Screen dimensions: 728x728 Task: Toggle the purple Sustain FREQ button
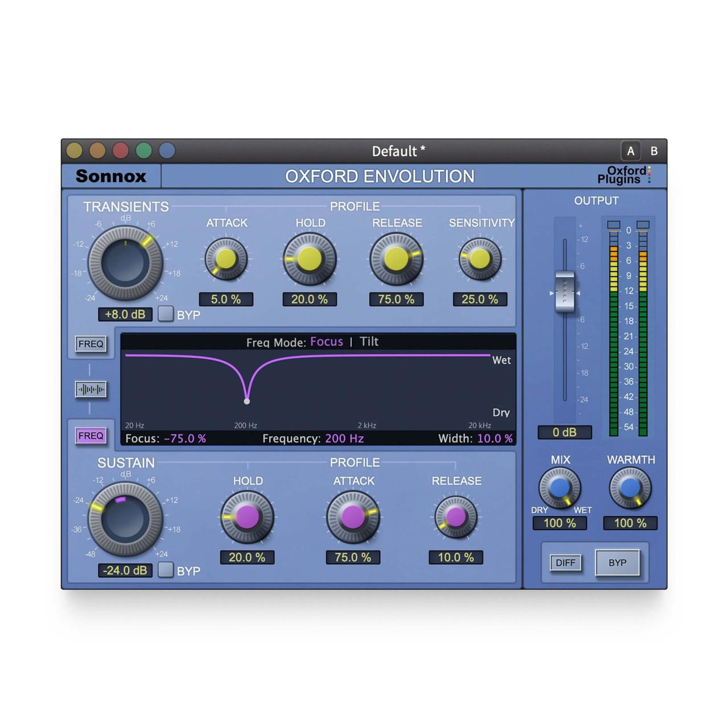coord(91,436)
